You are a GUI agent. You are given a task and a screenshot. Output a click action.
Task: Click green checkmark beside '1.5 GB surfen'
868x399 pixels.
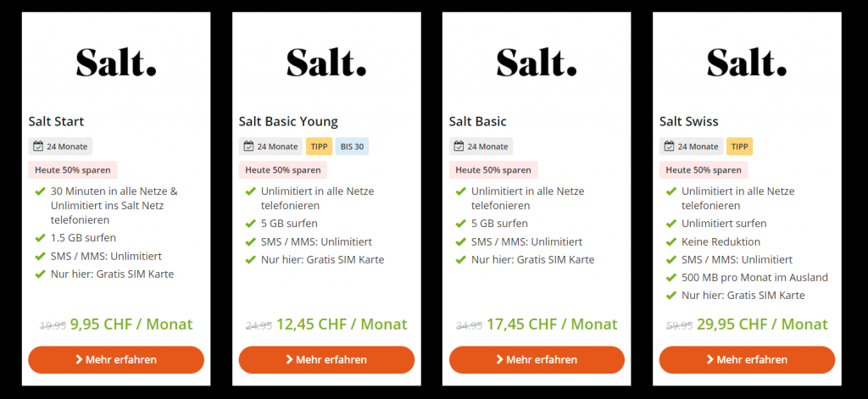coord(40,238)
